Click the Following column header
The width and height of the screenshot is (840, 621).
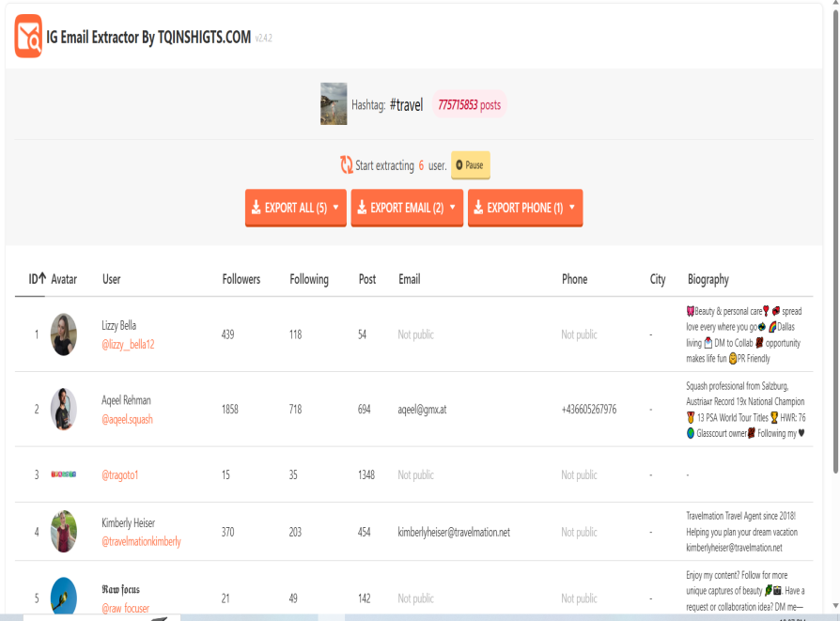point(309,279)
